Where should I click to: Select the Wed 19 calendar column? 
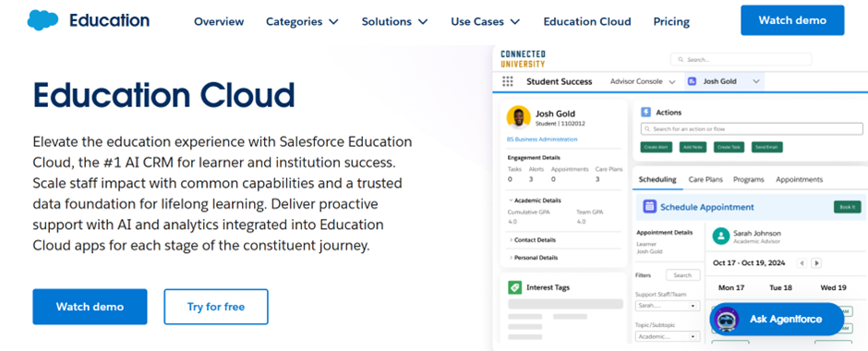833,288
